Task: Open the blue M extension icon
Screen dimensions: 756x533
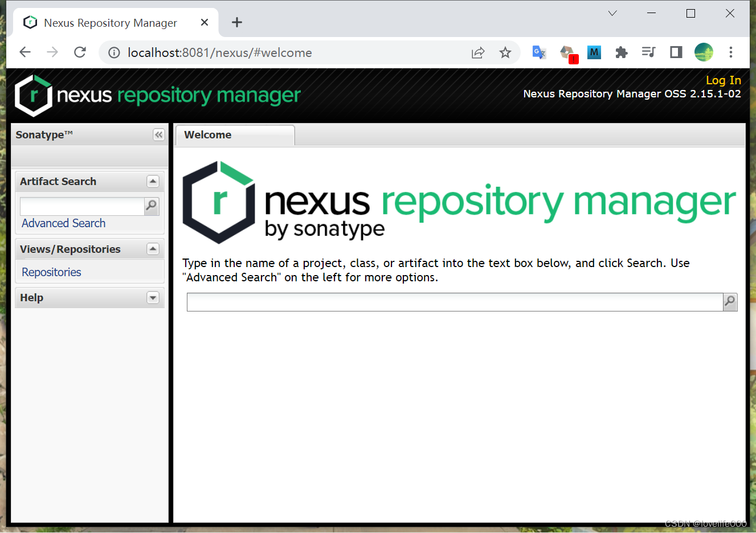Action: [594, 53]
